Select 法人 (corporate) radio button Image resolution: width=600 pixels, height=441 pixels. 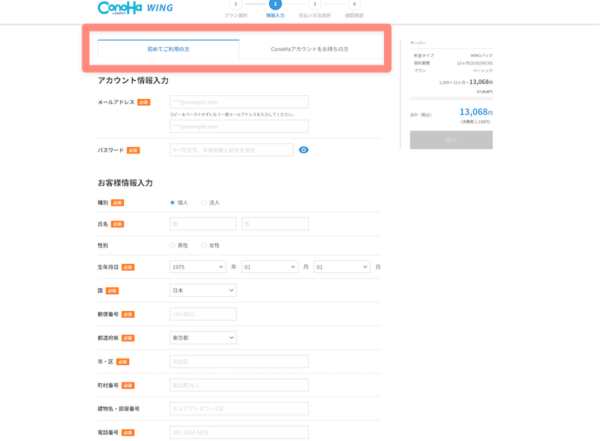(205, 202)
